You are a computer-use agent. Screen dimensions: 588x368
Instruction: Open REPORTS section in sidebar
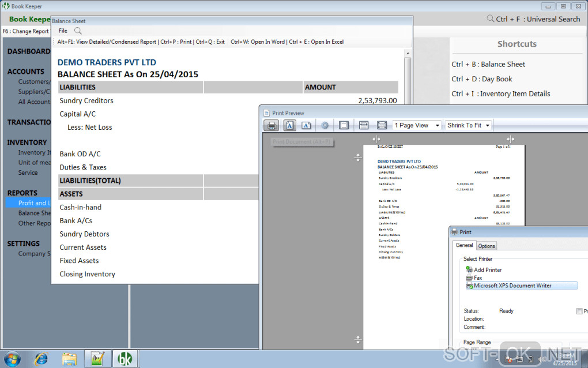pos(22,193)
